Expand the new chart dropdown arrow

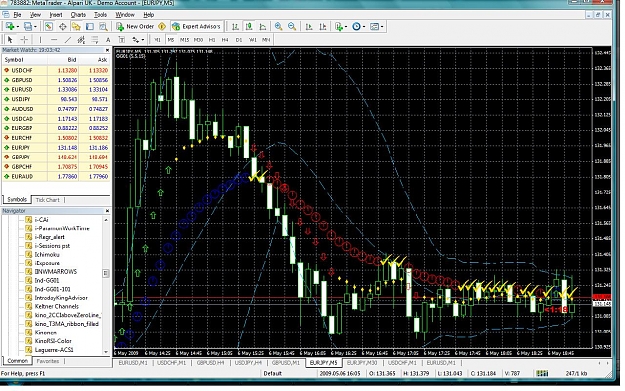18,27
